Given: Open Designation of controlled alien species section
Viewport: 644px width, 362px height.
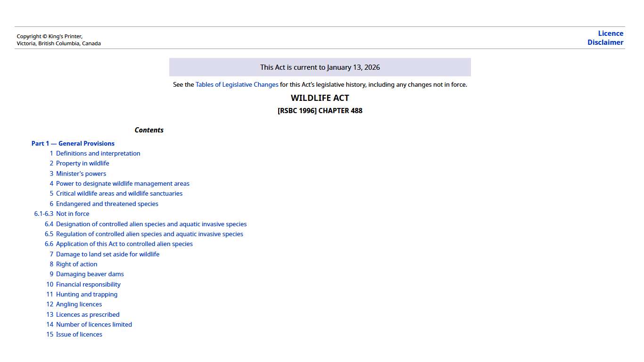Looking at the screenshot, I should coord(151,224).
